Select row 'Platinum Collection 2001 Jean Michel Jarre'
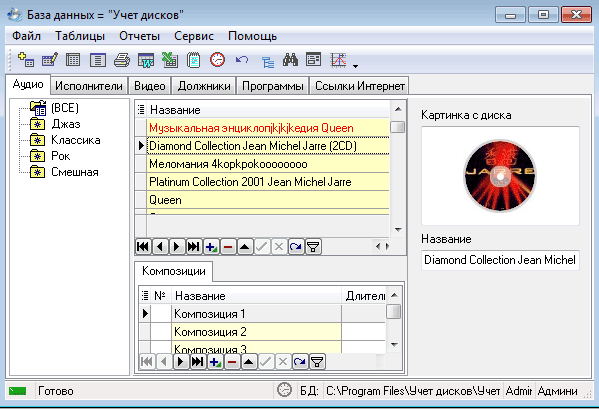599x409 pixels. pyautogui.click(x=268, y=182)
